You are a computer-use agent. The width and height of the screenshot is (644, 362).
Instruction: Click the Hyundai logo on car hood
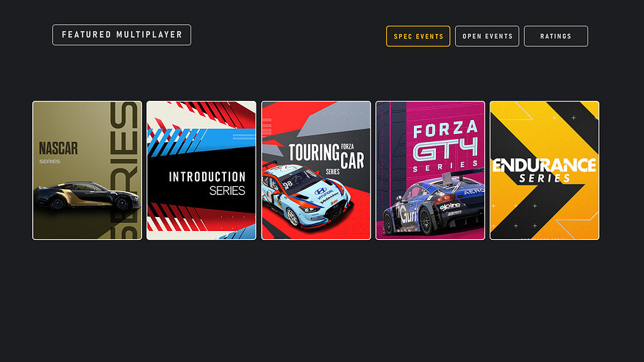(x=321, y=191)
